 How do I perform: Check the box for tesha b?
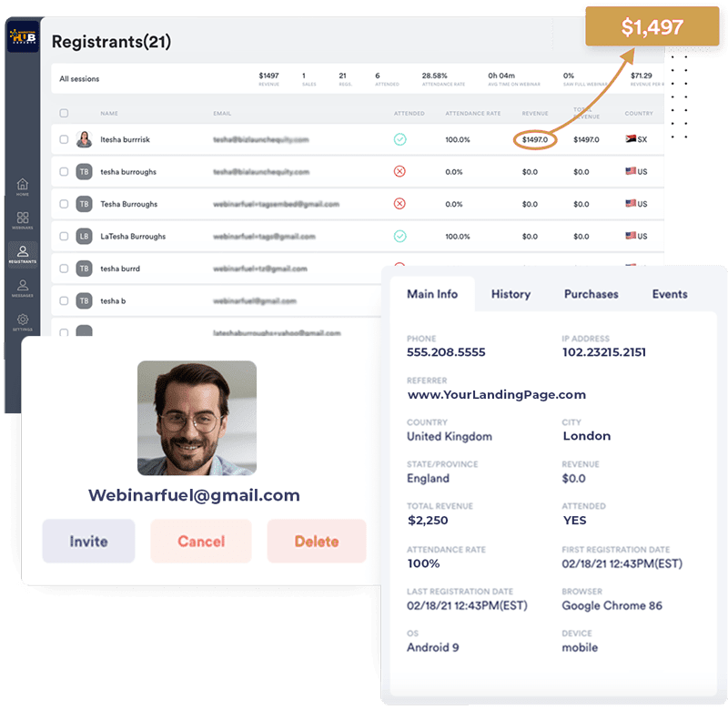(64, 301)
